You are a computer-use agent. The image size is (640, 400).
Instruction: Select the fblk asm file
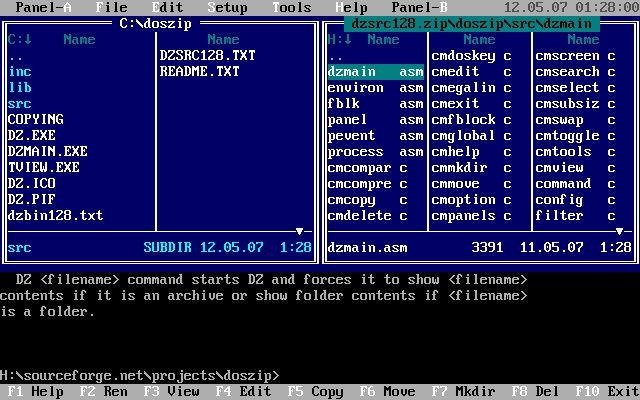pos(376,103)
